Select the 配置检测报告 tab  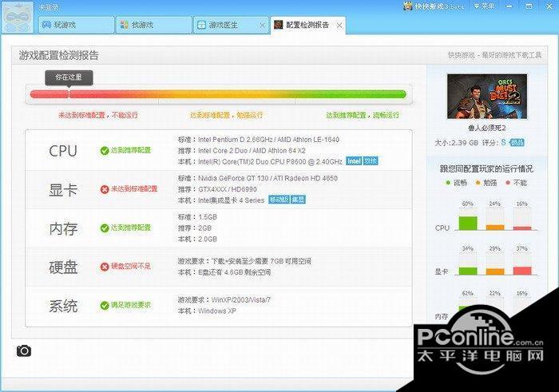click(x=308, y=26)
